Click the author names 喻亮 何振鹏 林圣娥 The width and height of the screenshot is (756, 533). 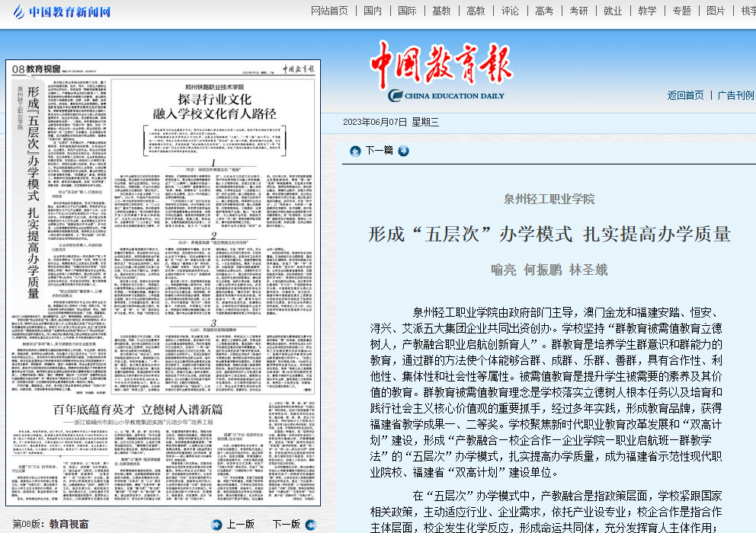(x=549, y=270)
